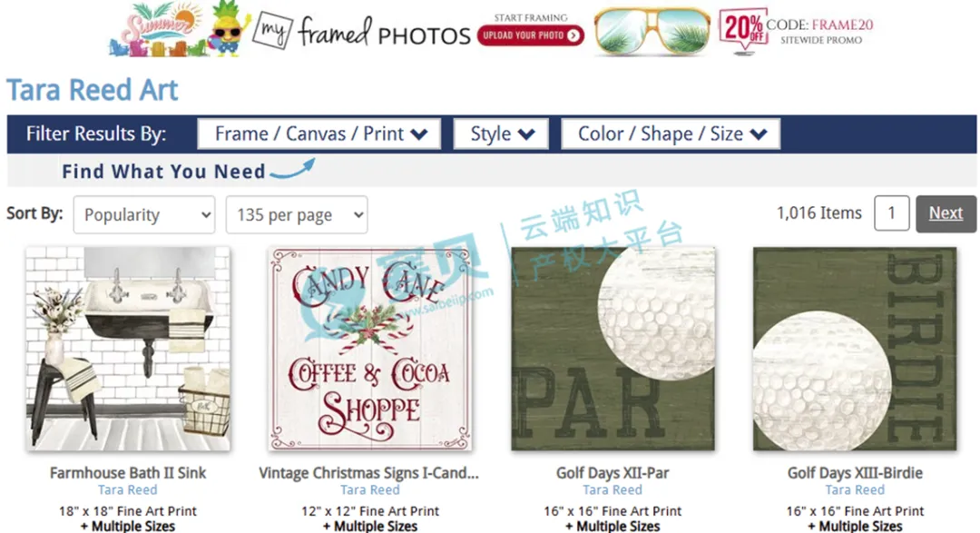Click the page number input field
Image resolution: width=980 pixels, height=533 pixels.
pyautogui.click(x=892, y=213)
